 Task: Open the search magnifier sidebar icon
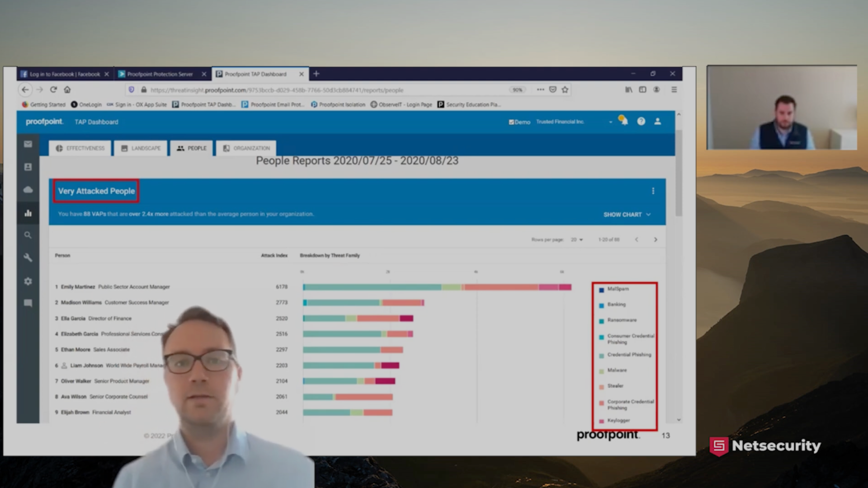[28, 235]
